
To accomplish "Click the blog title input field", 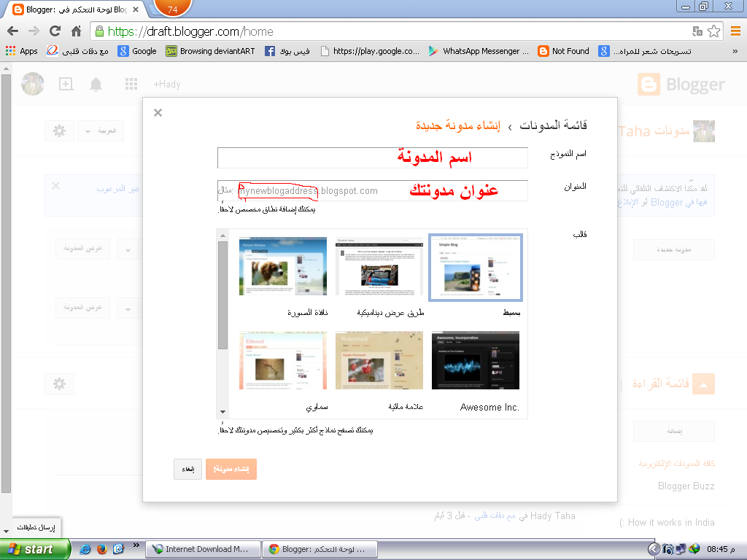I will point(373,157).
